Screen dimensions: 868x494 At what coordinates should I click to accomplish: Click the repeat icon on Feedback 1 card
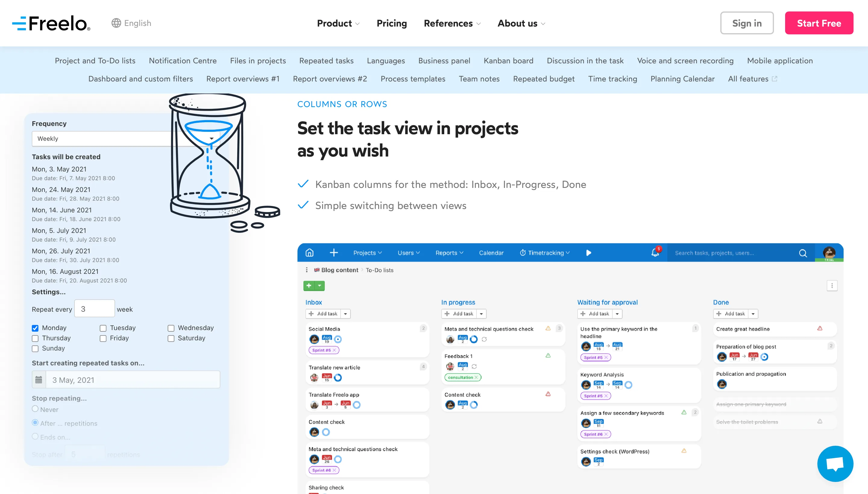[x=474, y=366]
